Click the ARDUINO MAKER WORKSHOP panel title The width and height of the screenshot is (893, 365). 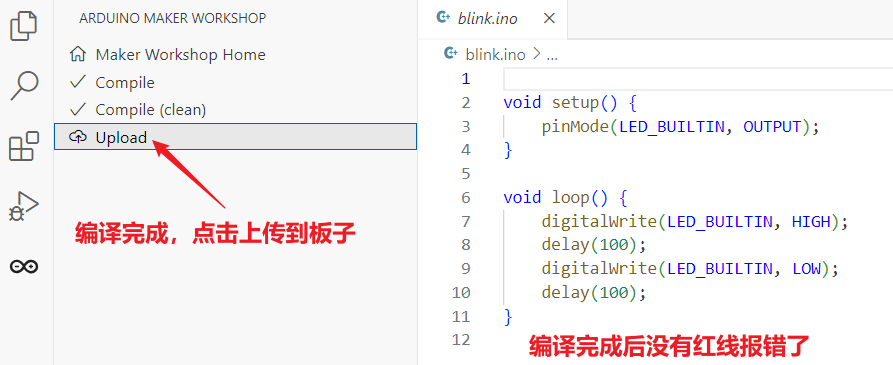point(173,18)
